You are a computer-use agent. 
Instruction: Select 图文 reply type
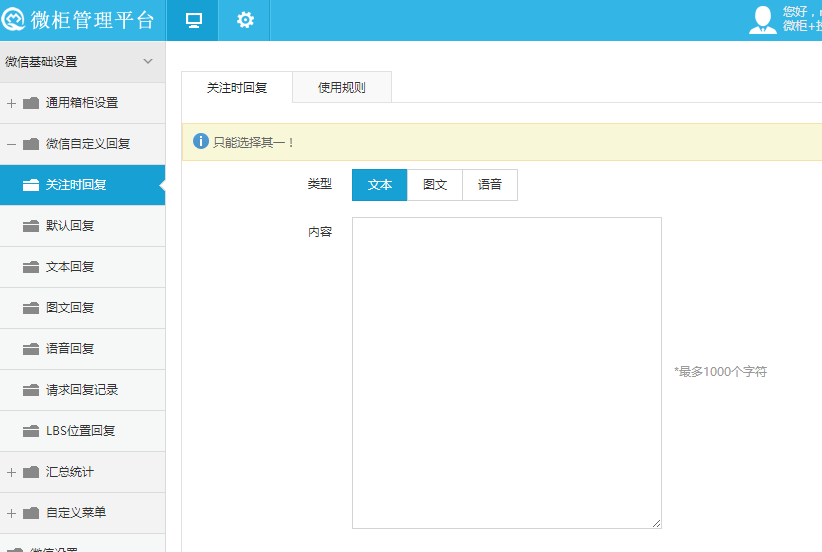(x=435, y=185)
